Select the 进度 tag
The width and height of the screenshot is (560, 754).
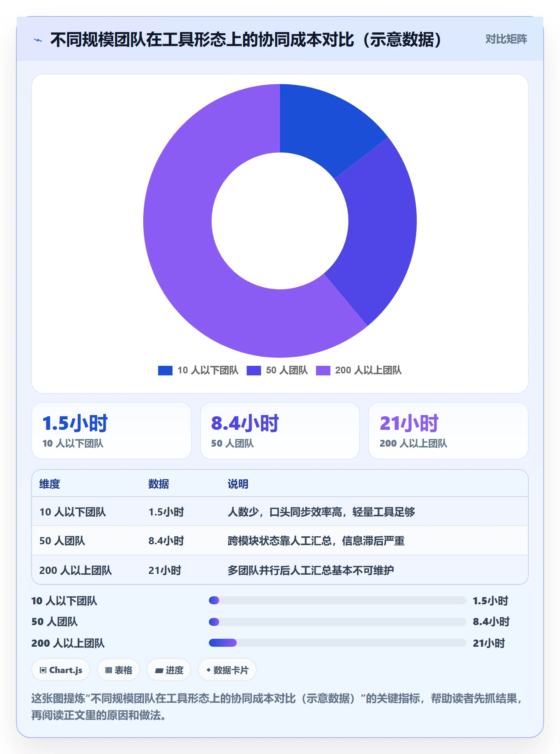(x=169, y=670)
